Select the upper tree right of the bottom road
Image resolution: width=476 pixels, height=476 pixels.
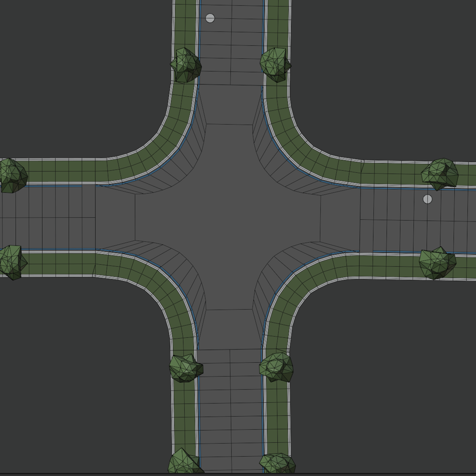[277, 367]
